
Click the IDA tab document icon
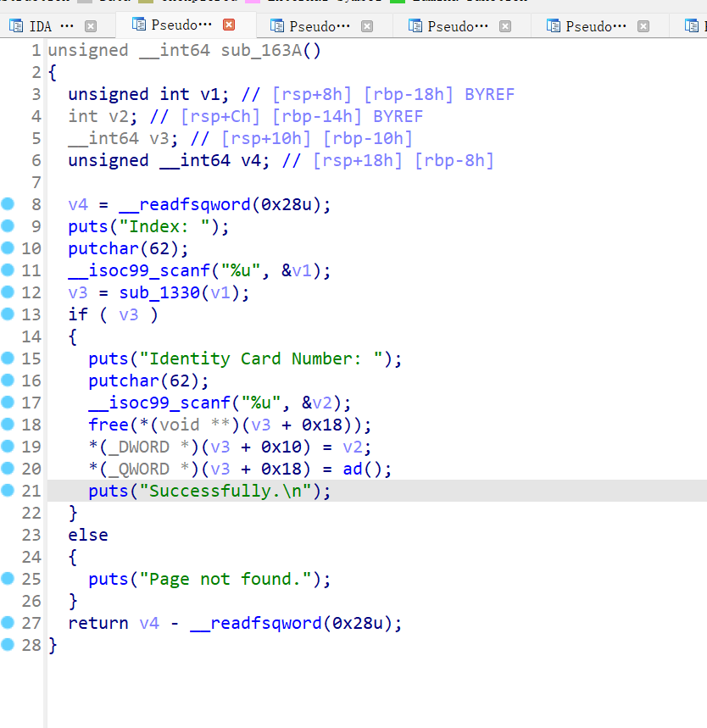pos(16,26)
